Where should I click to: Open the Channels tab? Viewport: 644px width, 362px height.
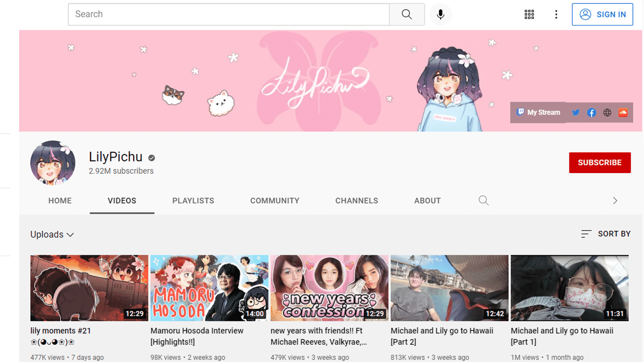click(357, 200)
